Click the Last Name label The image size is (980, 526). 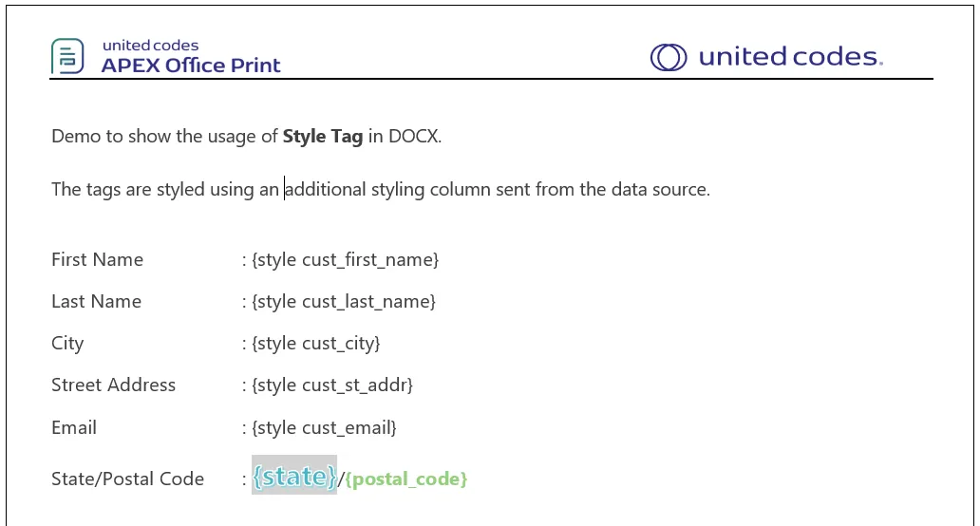[x=96, y=302]
